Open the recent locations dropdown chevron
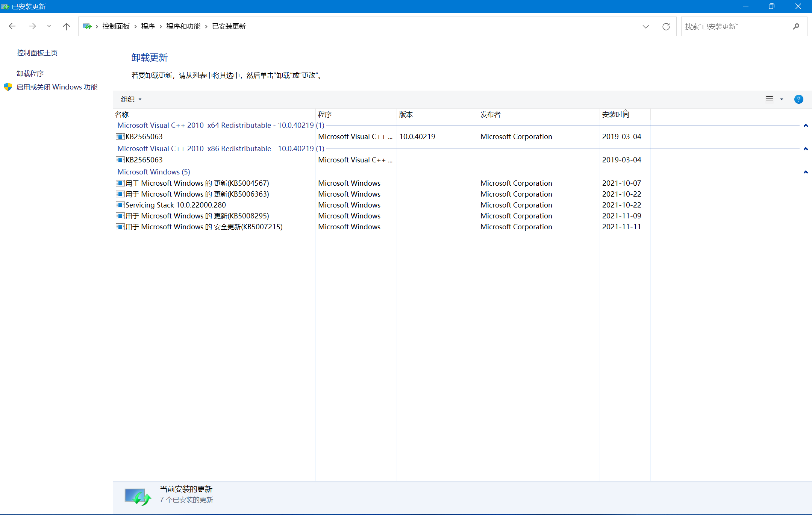The width and height of the screenshot is (812, 515). [49, 26]
